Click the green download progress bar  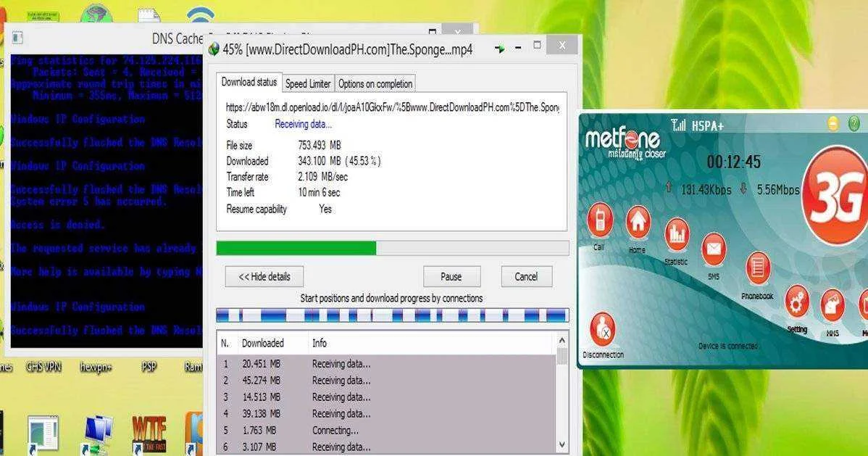[393, 248]
